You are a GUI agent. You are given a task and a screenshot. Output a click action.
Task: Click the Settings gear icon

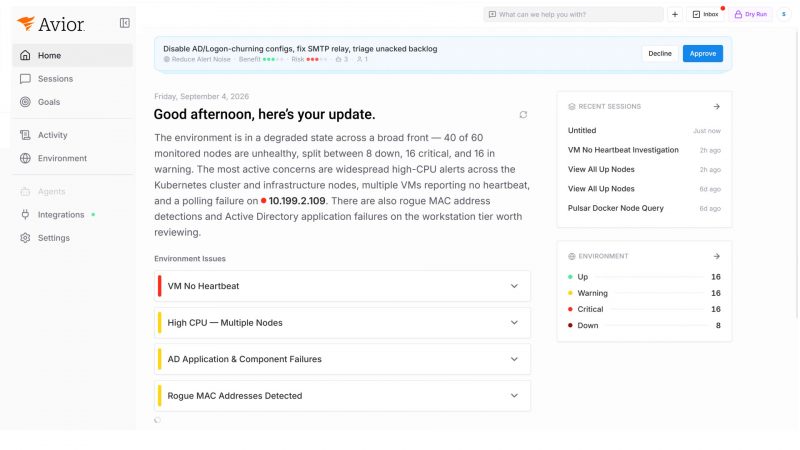[x=25, y=238]
